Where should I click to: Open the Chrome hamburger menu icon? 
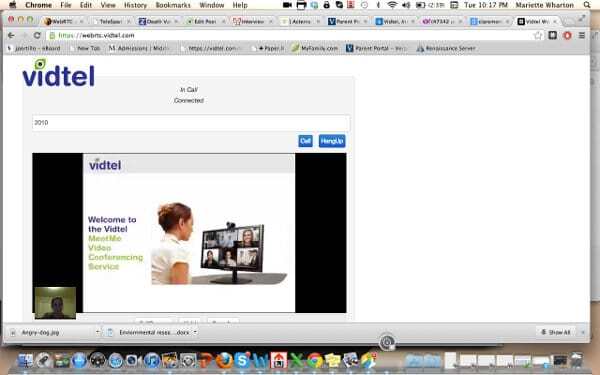point(582,36)
